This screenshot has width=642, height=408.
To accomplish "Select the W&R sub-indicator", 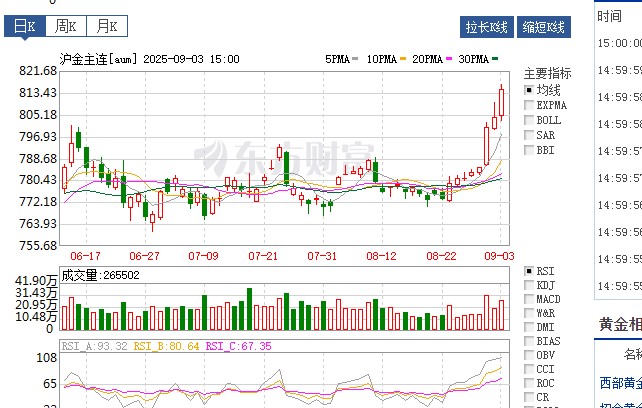I will [x=529, y=313].
